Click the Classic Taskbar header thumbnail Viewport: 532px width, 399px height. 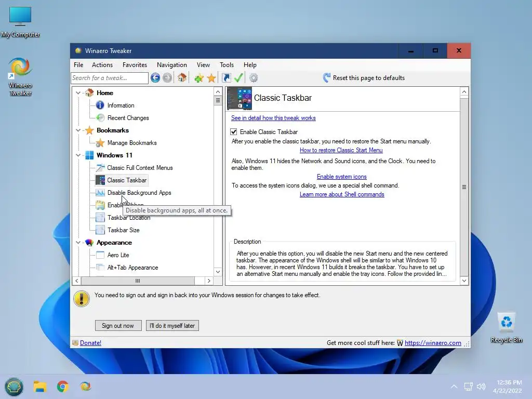240,98
